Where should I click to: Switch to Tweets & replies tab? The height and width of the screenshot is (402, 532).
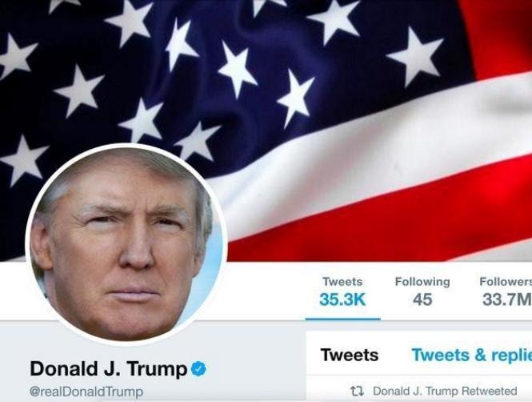(472, 355)
